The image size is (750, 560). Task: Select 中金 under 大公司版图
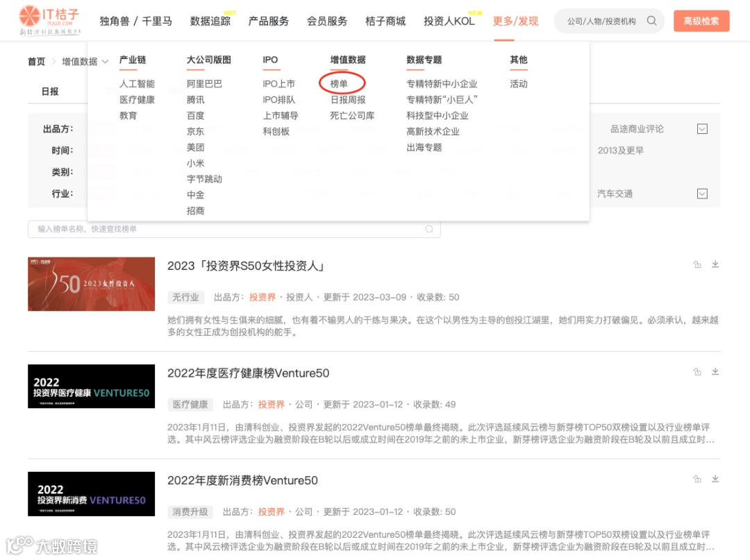[x=196, y=194]
